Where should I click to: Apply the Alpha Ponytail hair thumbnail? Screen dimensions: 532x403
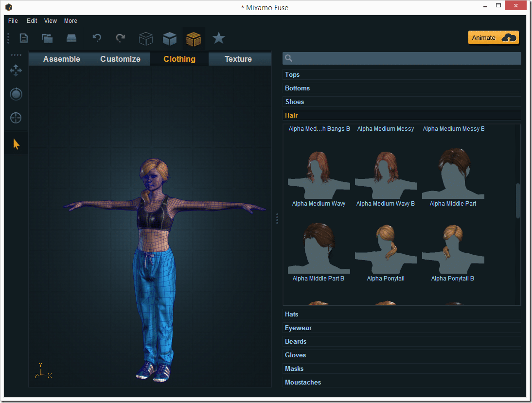click(386, 249)
